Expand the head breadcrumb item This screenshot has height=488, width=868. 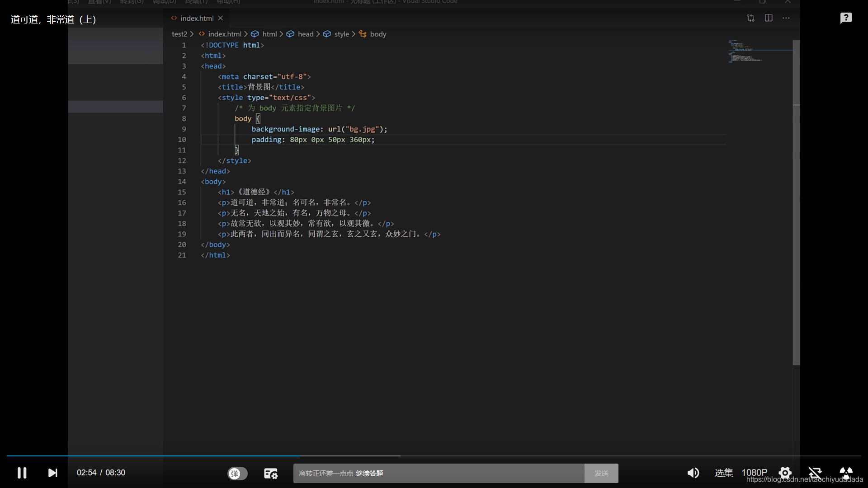[305, 34]
